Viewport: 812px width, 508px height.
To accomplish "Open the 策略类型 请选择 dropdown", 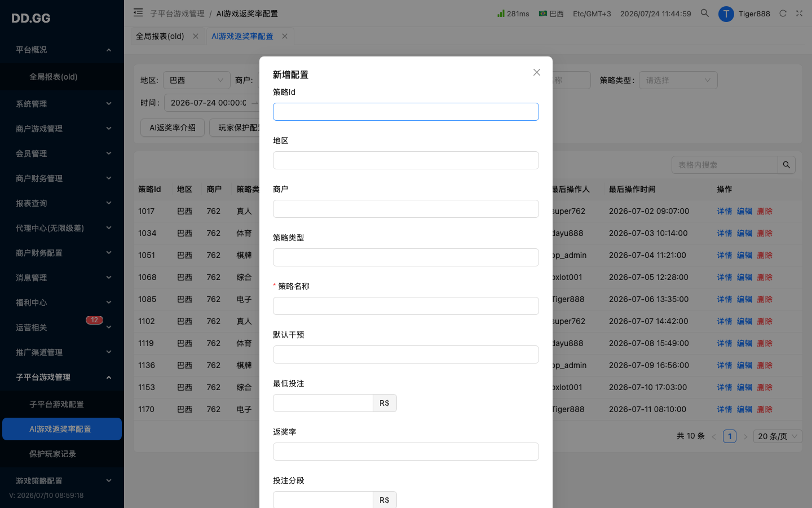I will tap(678, 80).
